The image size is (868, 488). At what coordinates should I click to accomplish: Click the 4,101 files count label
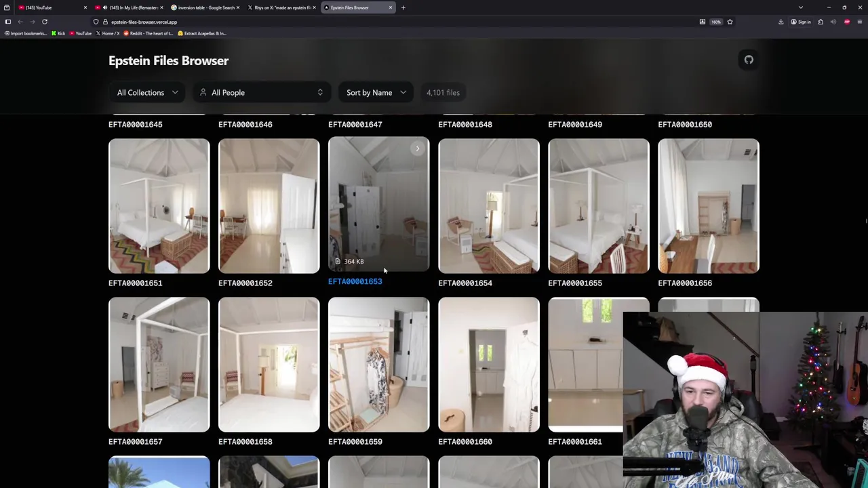443,92
